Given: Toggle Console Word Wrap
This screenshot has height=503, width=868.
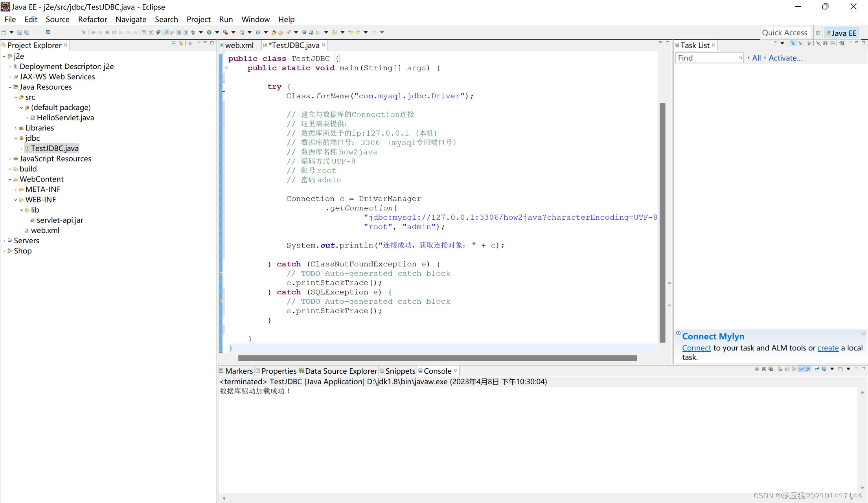Looking at the screenshot, I should [x=794, y=369].
